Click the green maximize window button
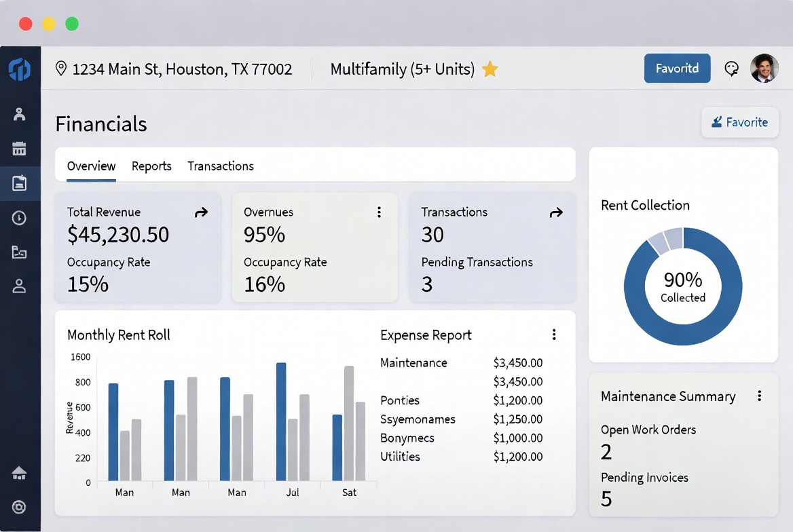 tap(72, 24)
